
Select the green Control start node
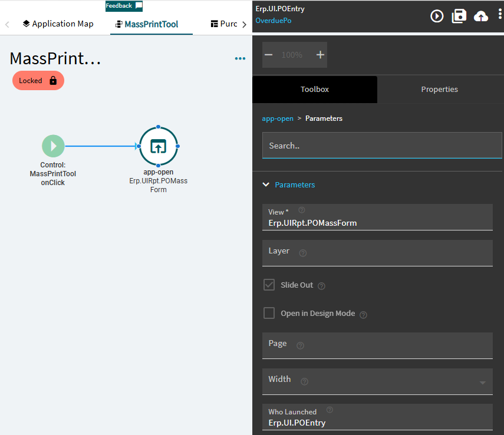[x=54, y=146]
